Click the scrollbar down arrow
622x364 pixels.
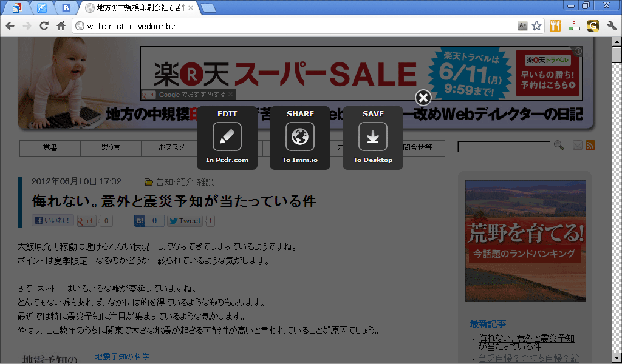(617, 359)
